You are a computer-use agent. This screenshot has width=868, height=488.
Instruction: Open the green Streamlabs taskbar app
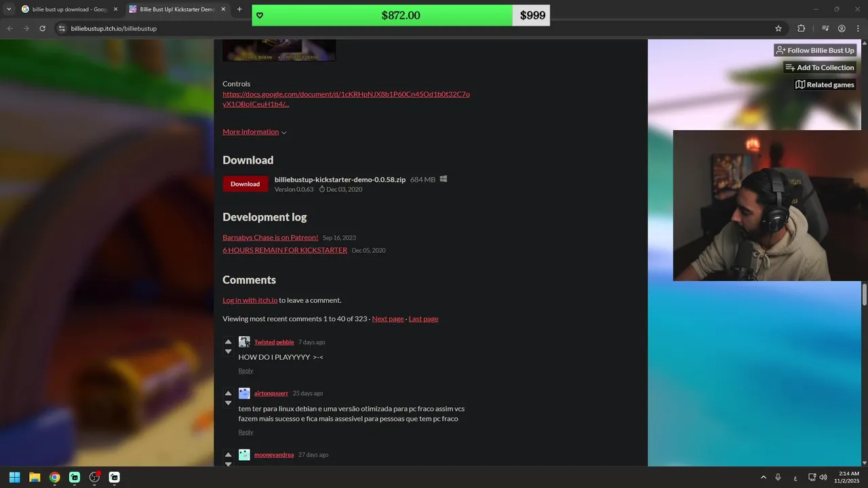click(x=75, y=477)
